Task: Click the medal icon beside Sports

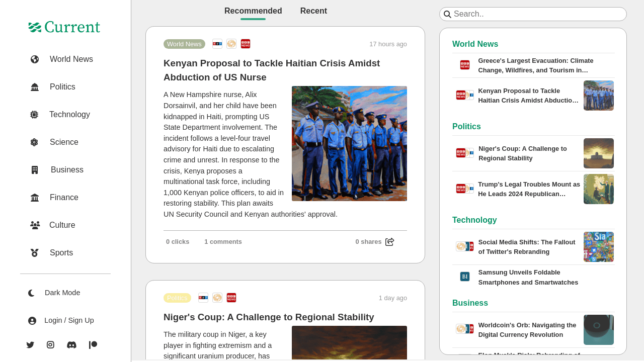Action: tap(35, 253)
